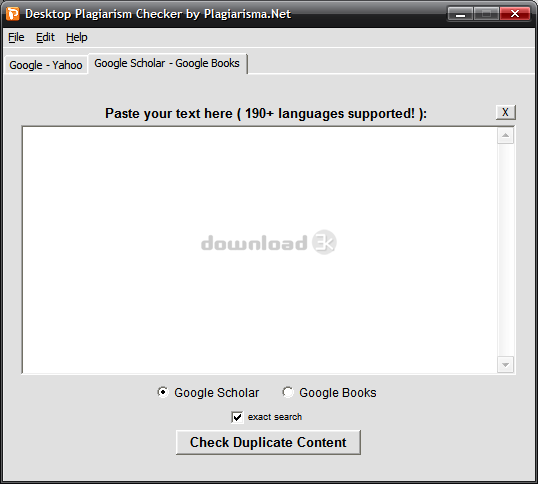Minimize the Plagiarism Checker window
The height and width of the screenshot is (484, 538).
(460, 14)
